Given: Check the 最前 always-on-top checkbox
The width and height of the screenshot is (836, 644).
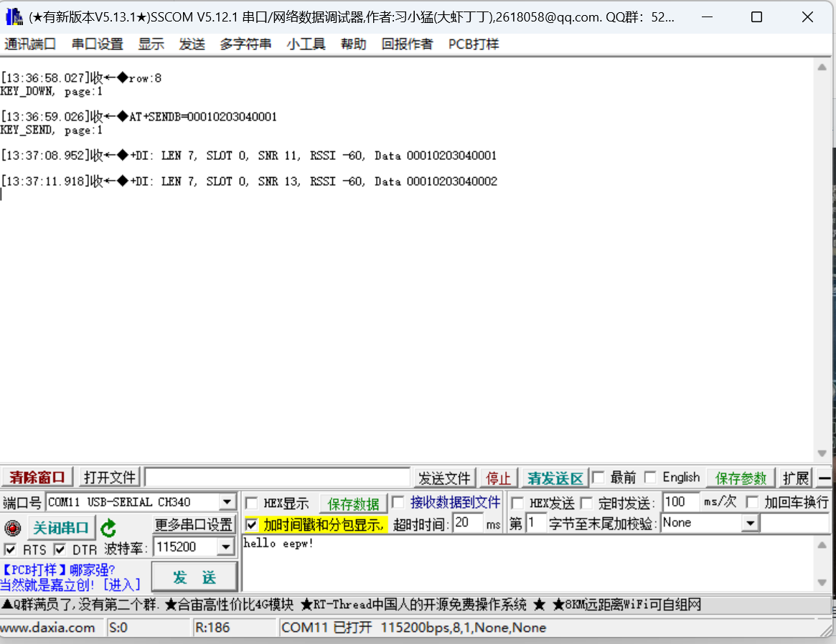Looking at the screenshot, I should [598, 477].
